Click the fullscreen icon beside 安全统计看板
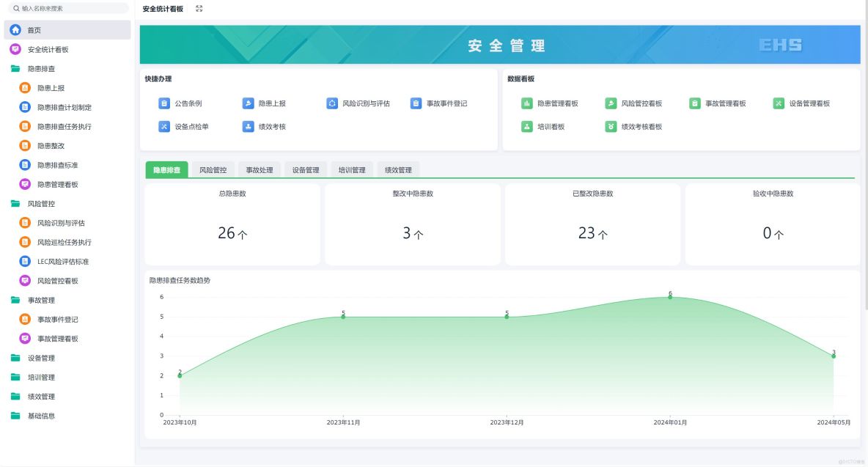Viewport: 868px width, 467px height. point(198,9)
